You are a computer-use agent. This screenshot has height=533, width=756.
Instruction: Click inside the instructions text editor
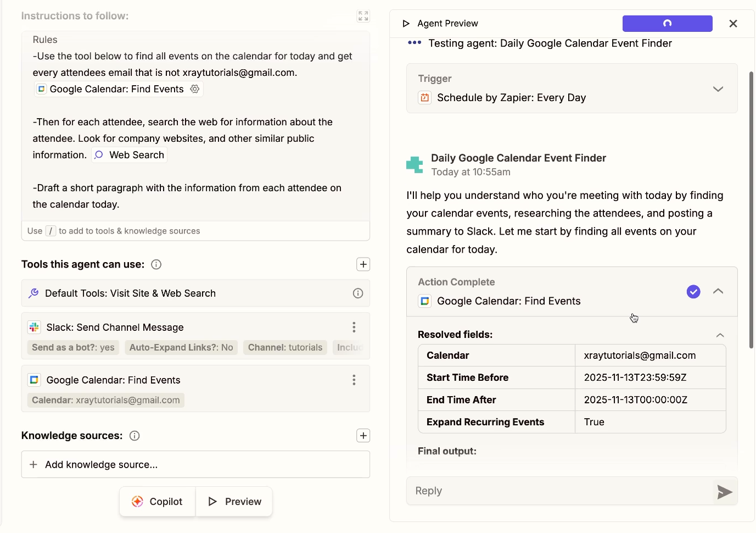click(195, 126)
